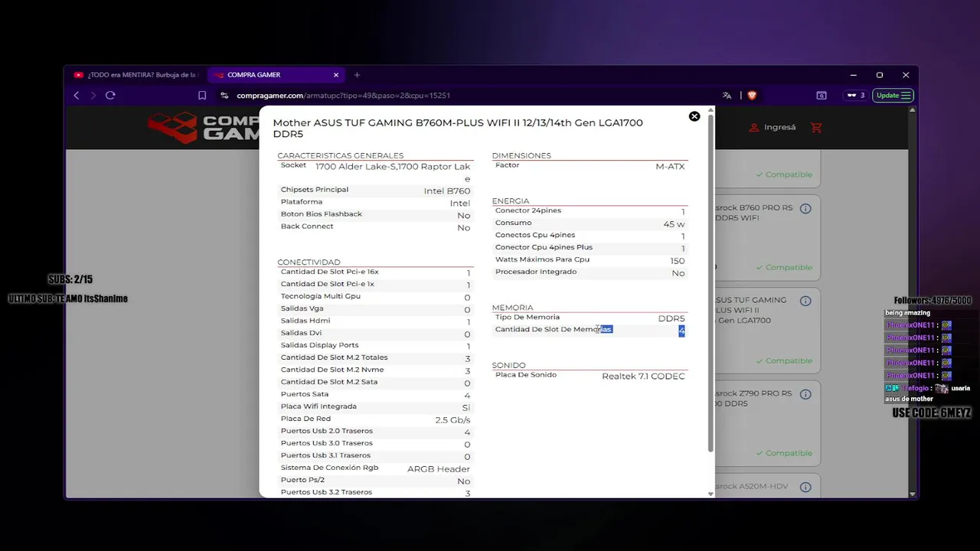Image resolution: width=980 pixels, height=551 pixels.
Task: Click the Realtek 7.1 CODEC value
Action: click(643, 376)
